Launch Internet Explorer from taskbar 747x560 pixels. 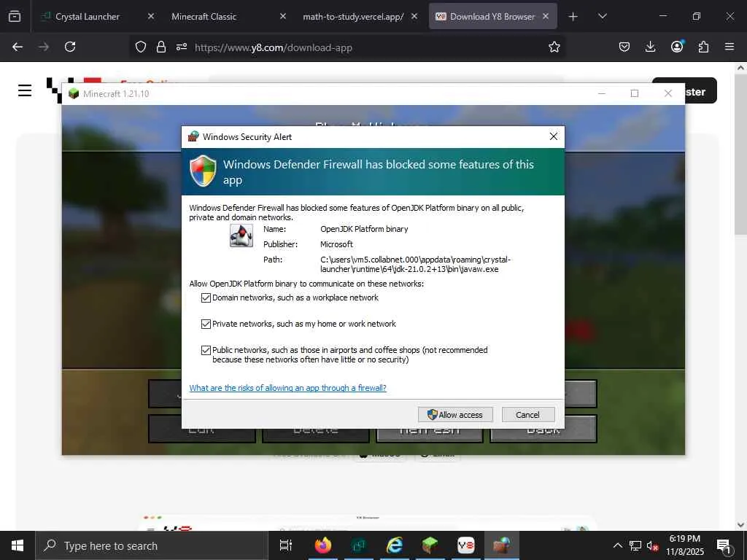coord(395,545)
